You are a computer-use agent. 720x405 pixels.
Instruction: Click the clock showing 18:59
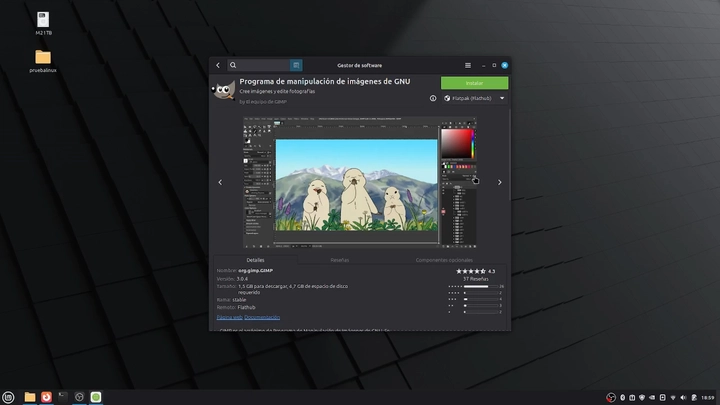(x=708, y=398)
